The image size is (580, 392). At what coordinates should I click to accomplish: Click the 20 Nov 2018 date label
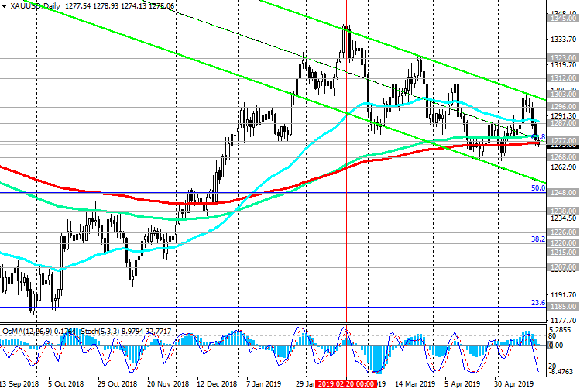tap(168, 383)
